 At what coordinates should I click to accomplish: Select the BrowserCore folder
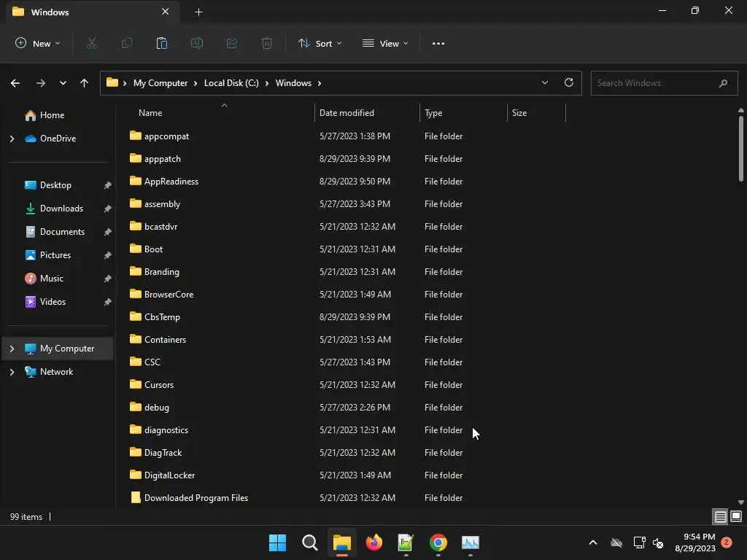point(169,295)
